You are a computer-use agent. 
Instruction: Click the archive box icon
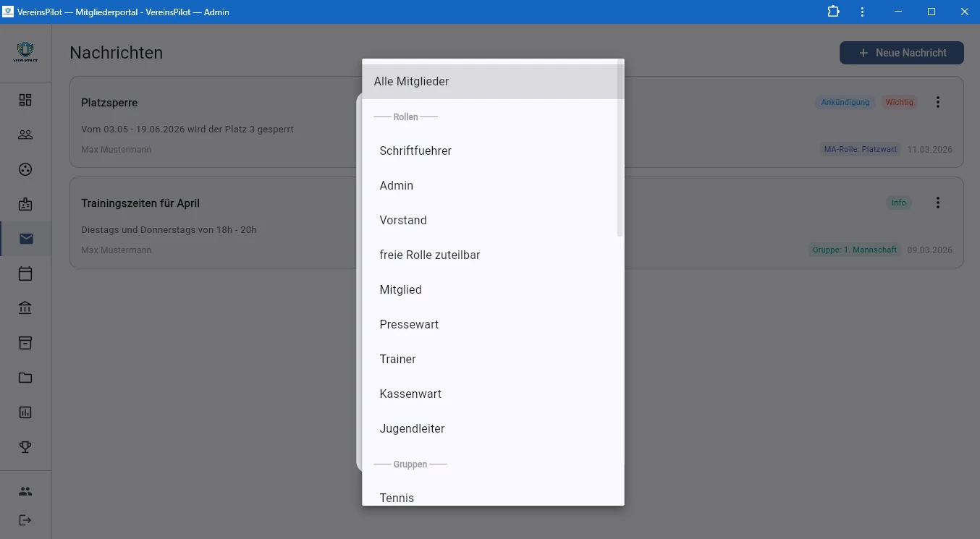pos(25,343)
